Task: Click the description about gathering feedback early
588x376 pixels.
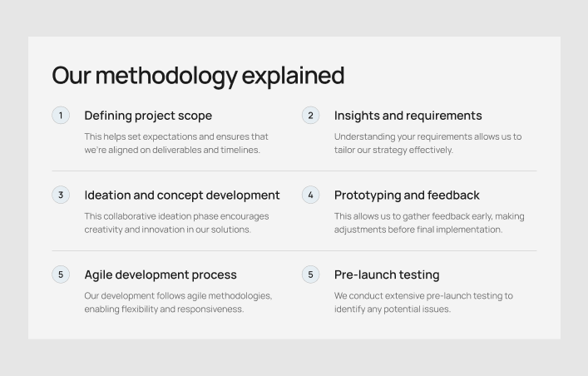Action: click(429, 223)
